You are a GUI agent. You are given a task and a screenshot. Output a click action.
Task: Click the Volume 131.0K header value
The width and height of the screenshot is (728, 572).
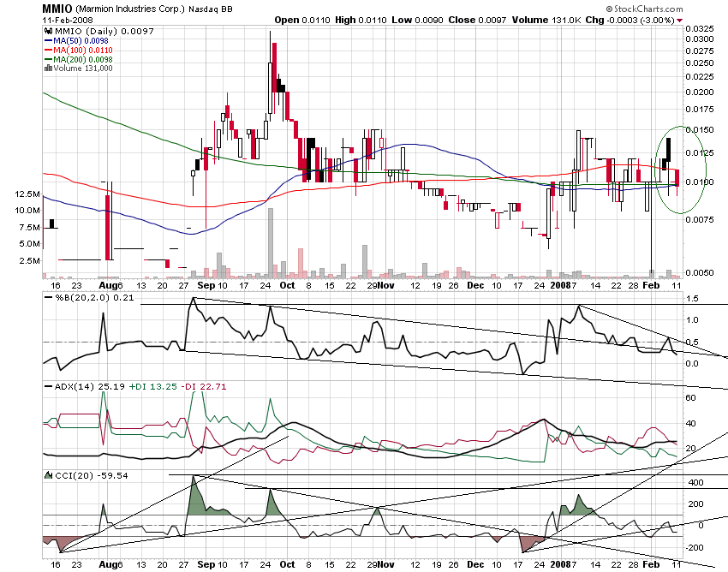546,20
